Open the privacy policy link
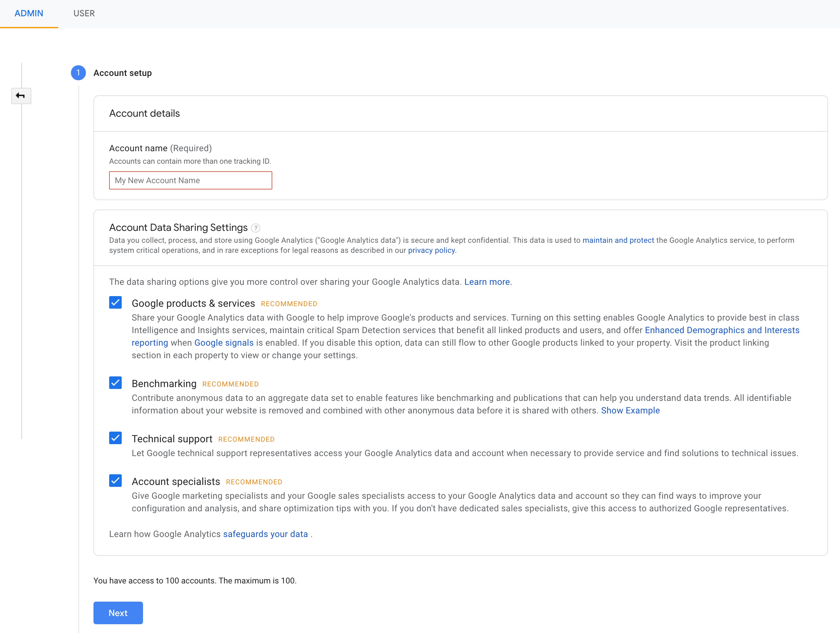The width and height of the screenshot is (840, 633). tap(431, 250)
